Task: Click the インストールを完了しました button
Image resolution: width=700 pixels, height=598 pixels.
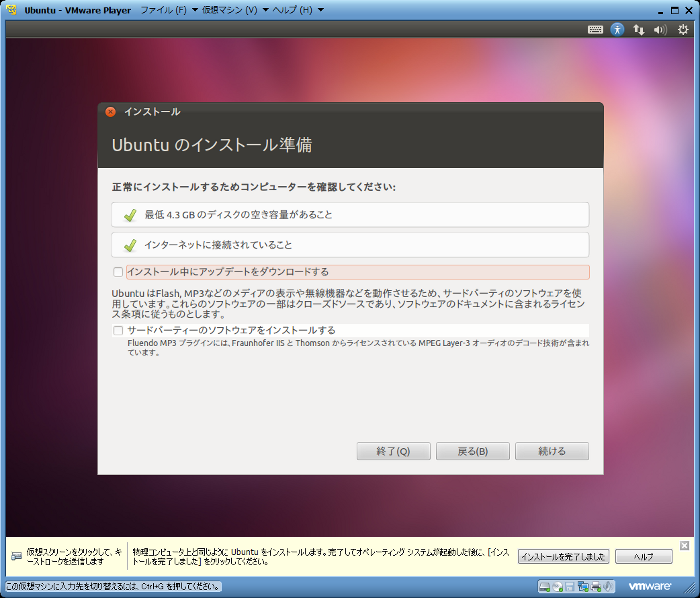Action: 563,556
